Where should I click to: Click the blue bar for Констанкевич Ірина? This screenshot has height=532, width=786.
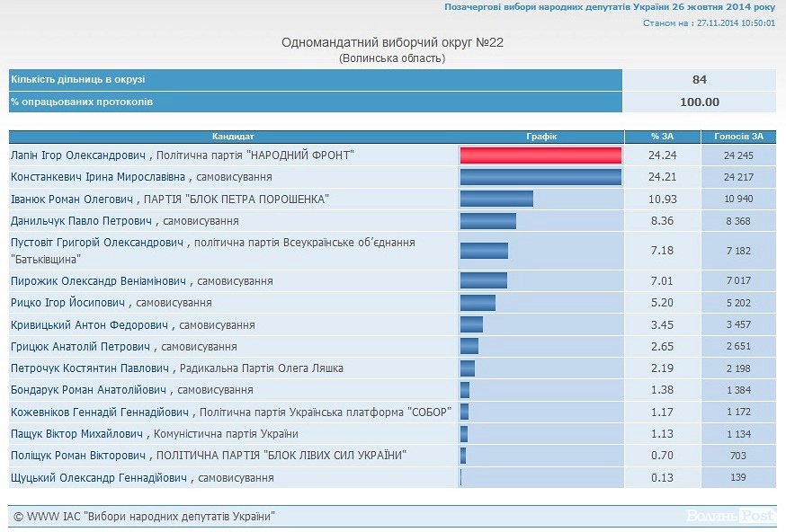tap(540, 177)
